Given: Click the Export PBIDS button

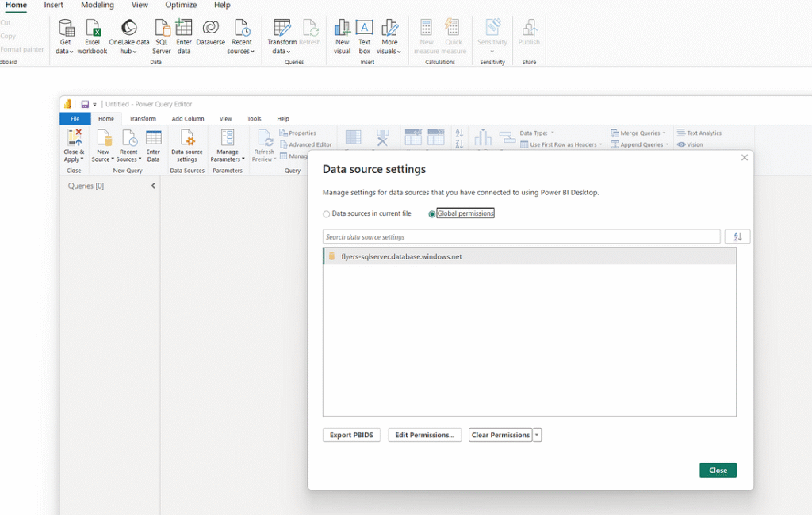Looking at the screenshot, I should [x=351, y=435].
